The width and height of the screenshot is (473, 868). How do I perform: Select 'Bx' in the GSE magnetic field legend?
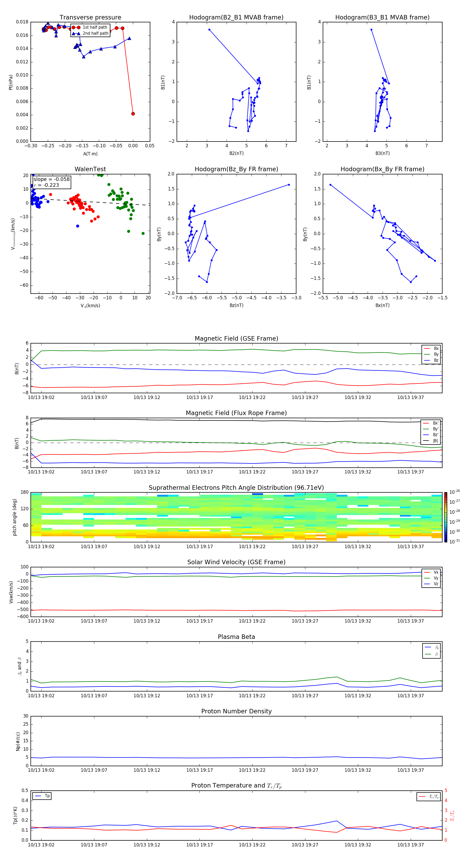click(x=431, y=349)
